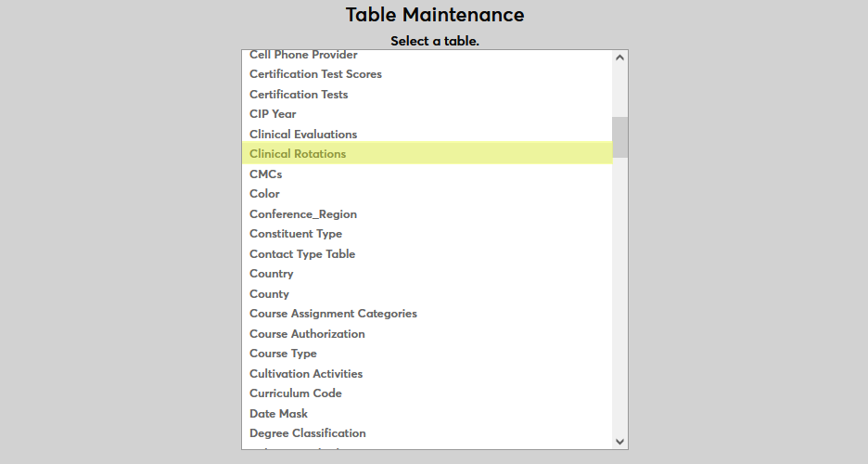
Task: Select Course Assignment Categories
Action: 333,314
